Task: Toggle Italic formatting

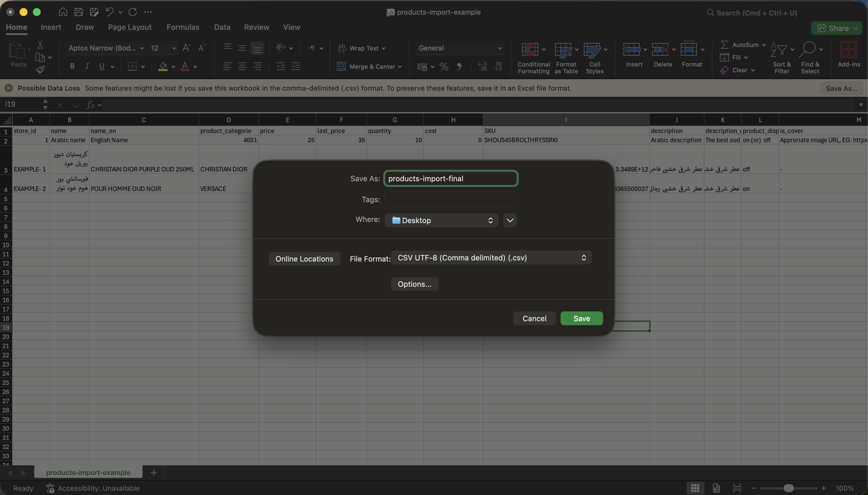Action: click(87, 66)
